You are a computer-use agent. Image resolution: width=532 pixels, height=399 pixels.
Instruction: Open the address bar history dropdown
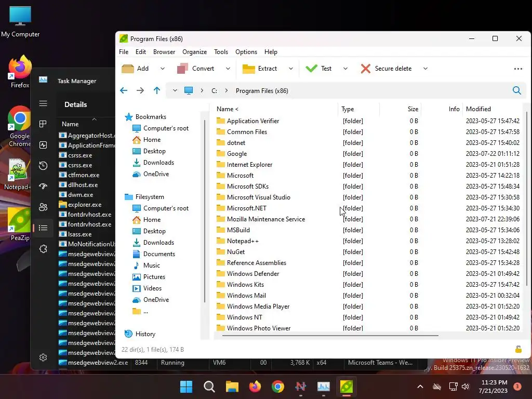pos(175,90)
